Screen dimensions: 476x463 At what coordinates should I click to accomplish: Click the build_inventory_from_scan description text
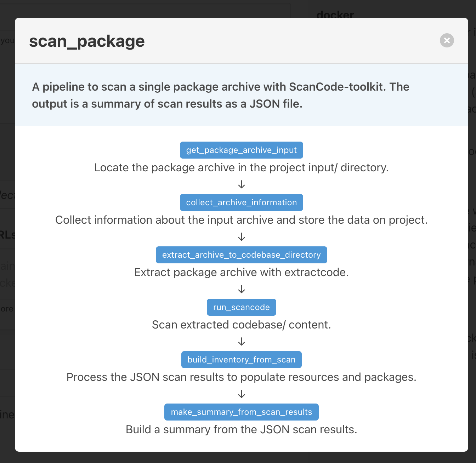tap(241, 377)
